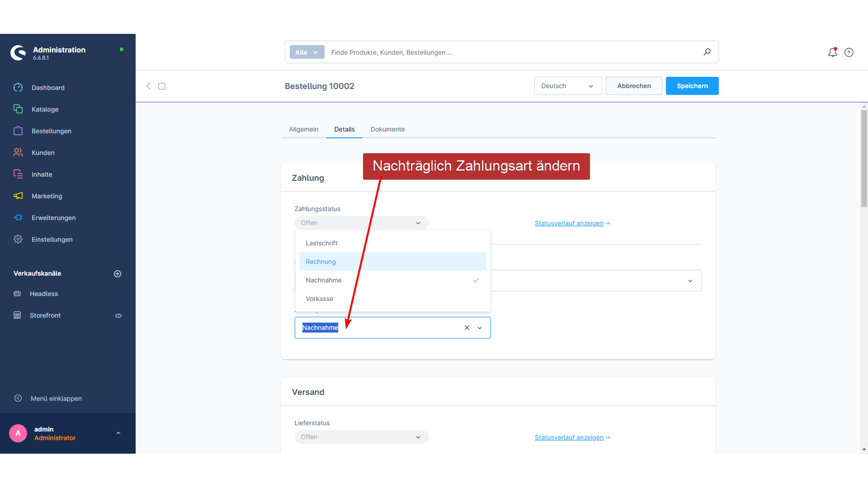868x488 pixels.
Task: Select Nachnahme in the payment list
Action: [x=393, y=281]
